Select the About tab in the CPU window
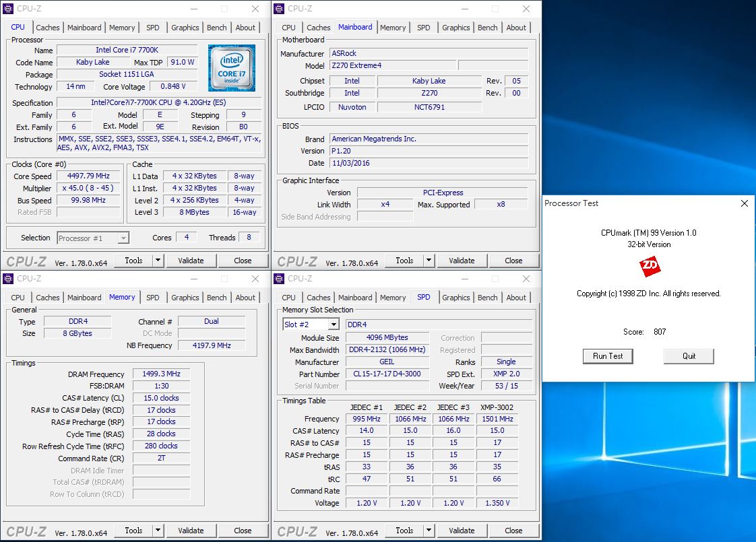756x542 pixels. (x=245, y=28)
